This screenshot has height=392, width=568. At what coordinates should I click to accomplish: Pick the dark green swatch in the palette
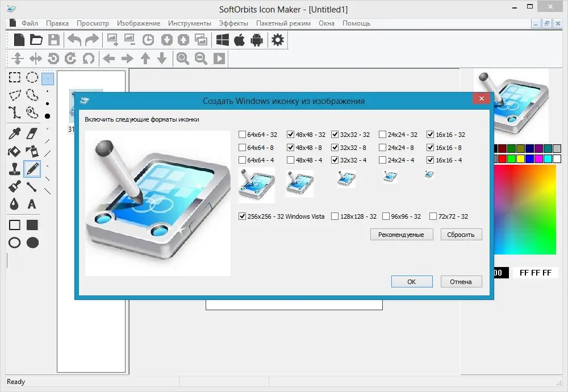click(512, 148)
